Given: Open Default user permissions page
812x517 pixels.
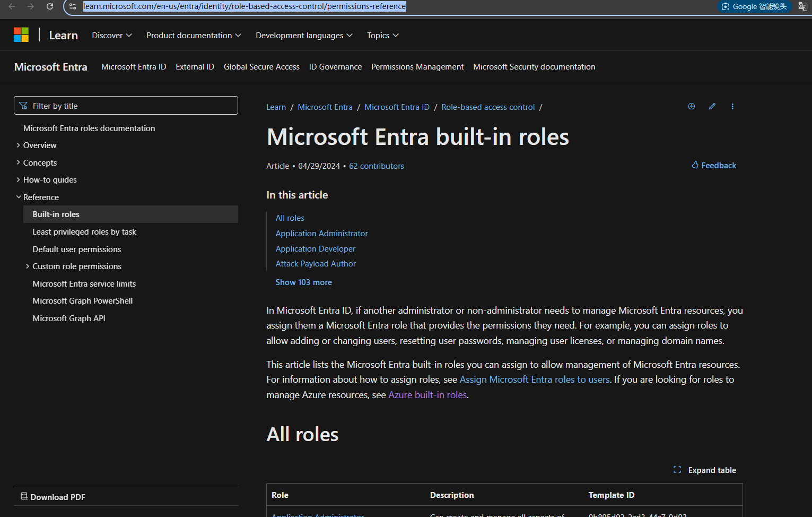Looking at the screenshot, I should 77,249.
